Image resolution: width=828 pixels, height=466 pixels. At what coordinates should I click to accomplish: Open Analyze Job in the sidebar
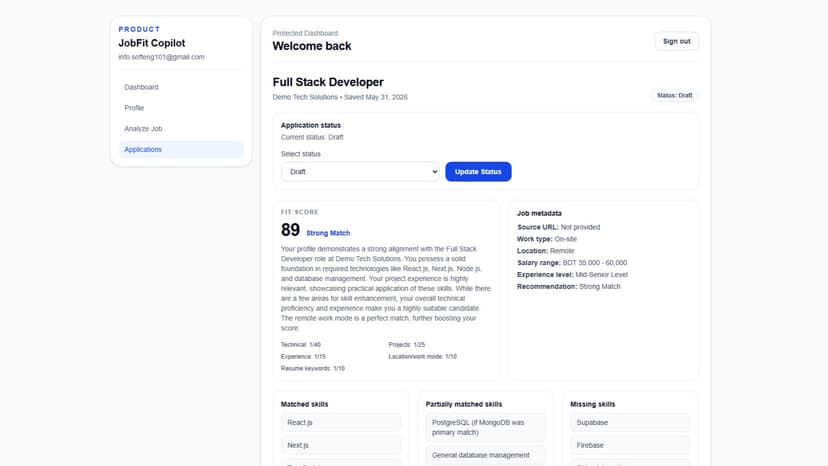tap(181, 128)
